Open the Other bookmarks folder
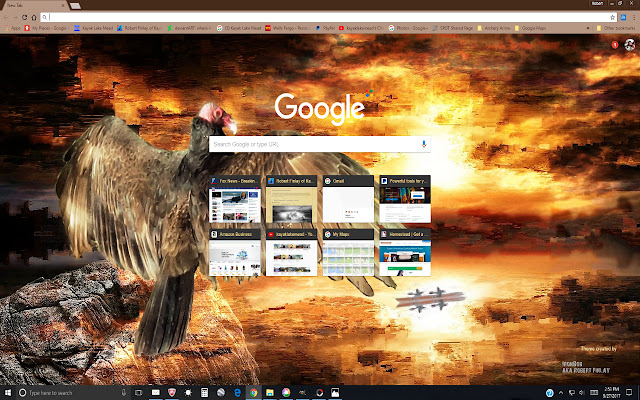The width and height of the screenshot is (640, 400). [x=620, y=29]
